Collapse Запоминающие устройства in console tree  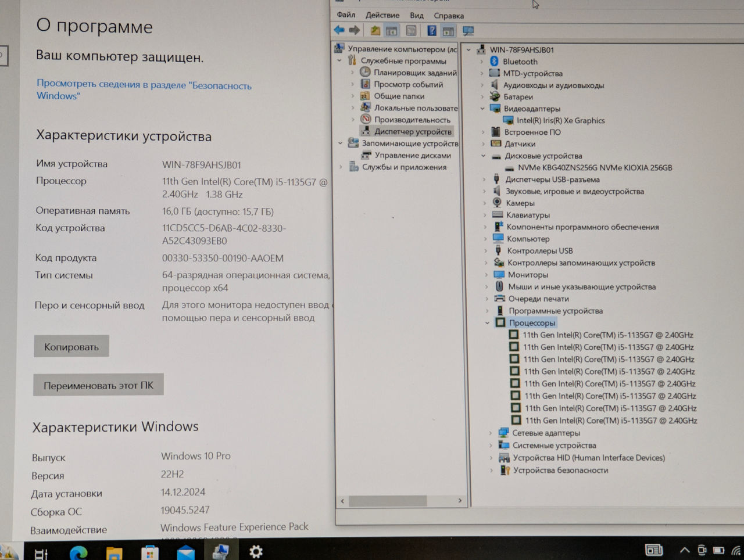(341, 143)
